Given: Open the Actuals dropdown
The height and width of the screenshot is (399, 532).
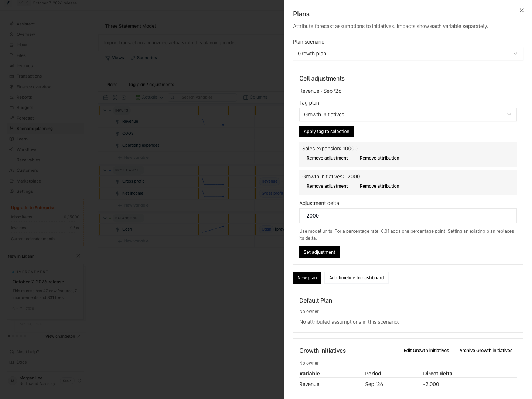Looking at the screenshot, I should (x=150, y=98).
